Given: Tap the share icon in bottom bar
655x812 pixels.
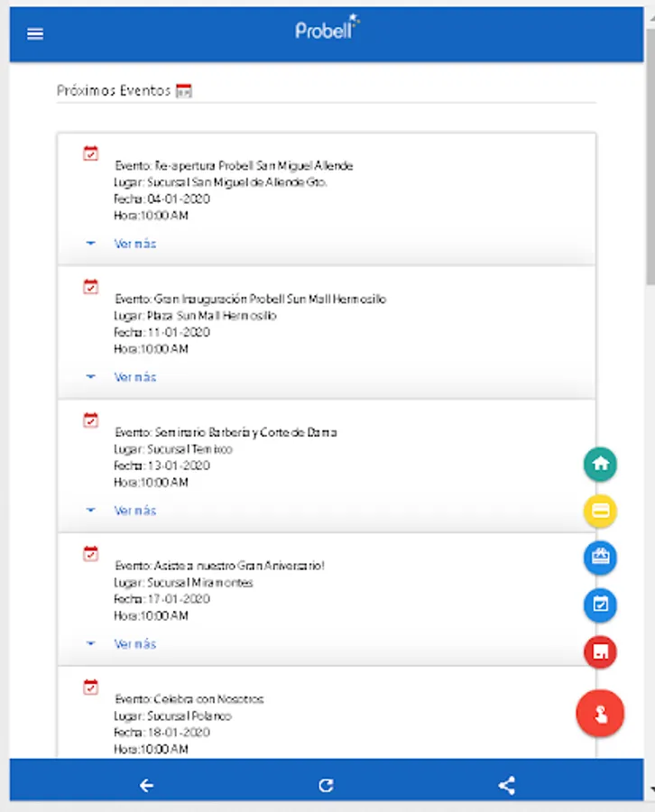Looking at the screenshot, I should [x=506, y=786].
